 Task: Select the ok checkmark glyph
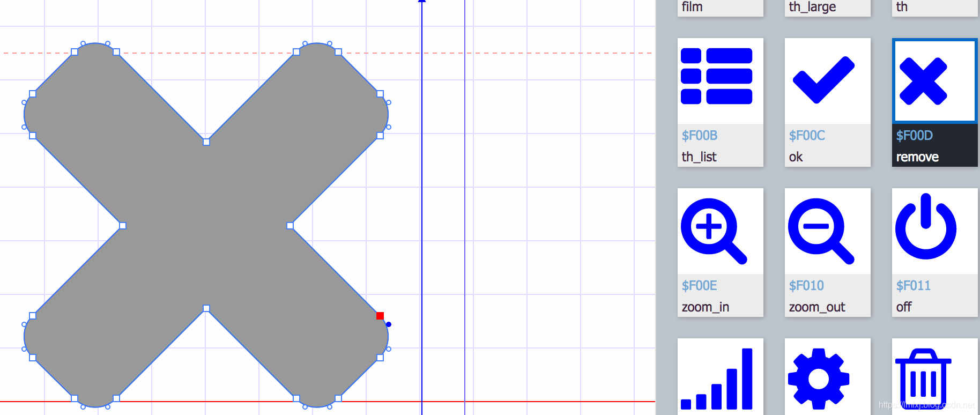point(823,79)
